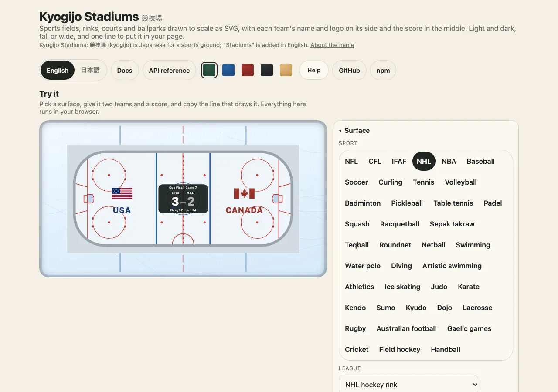Switch surface to Judo
Viewport: 558px width, 392px height.
(x=439, y=287)
